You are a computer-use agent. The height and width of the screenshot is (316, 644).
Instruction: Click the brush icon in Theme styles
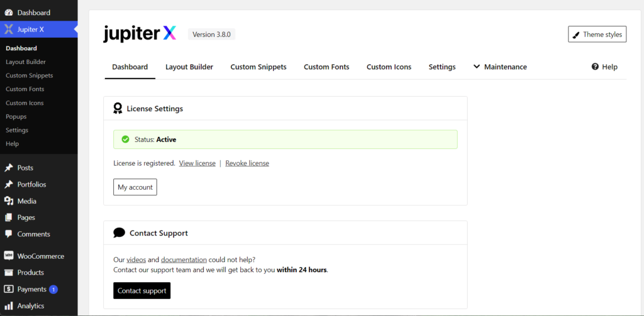576,35
